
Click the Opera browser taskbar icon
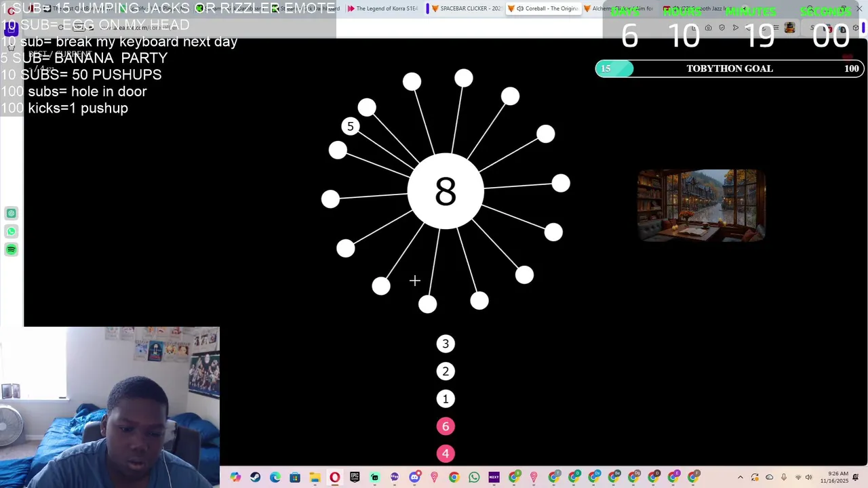point(334,477)
